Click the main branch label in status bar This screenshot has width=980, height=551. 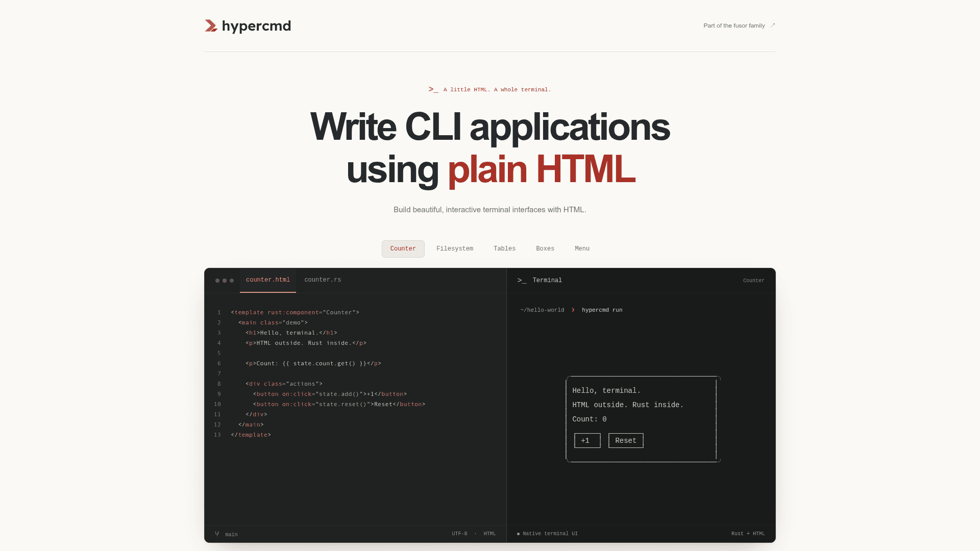[231, 534]
